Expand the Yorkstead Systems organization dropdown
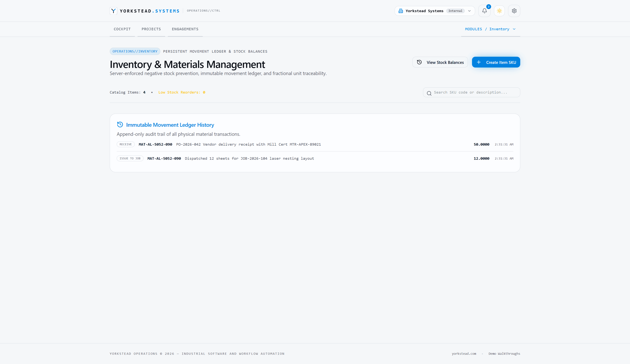 tap(435, 11)
